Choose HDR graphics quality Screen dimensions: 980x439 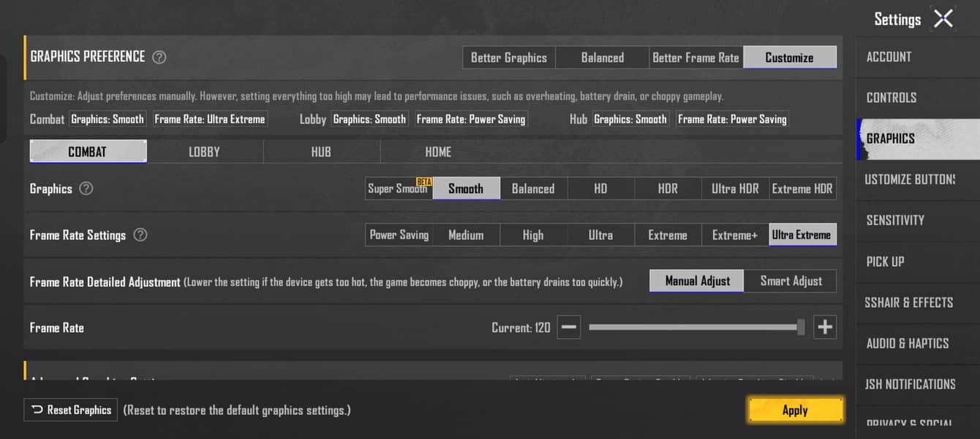pyautogui.click(x=668, y=189)
